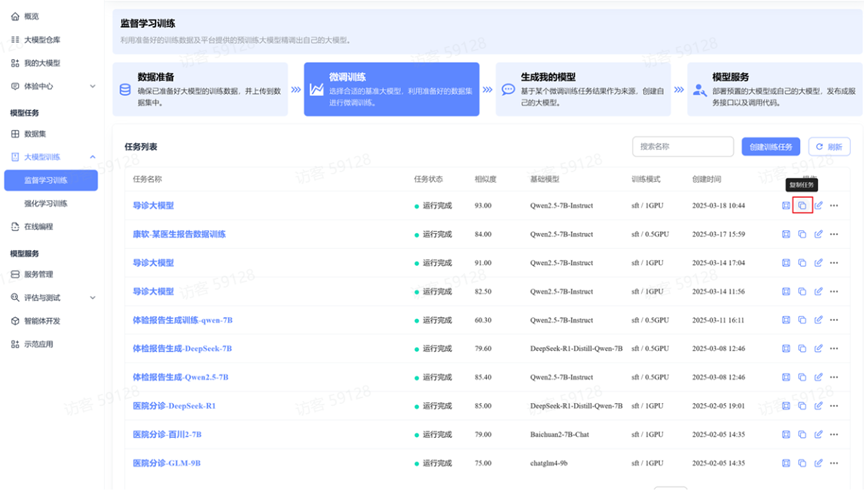Viewport: 864px width, 491px height.
Task: Select the 生成我的模型 step card title
Action: [x=548, y=77]
